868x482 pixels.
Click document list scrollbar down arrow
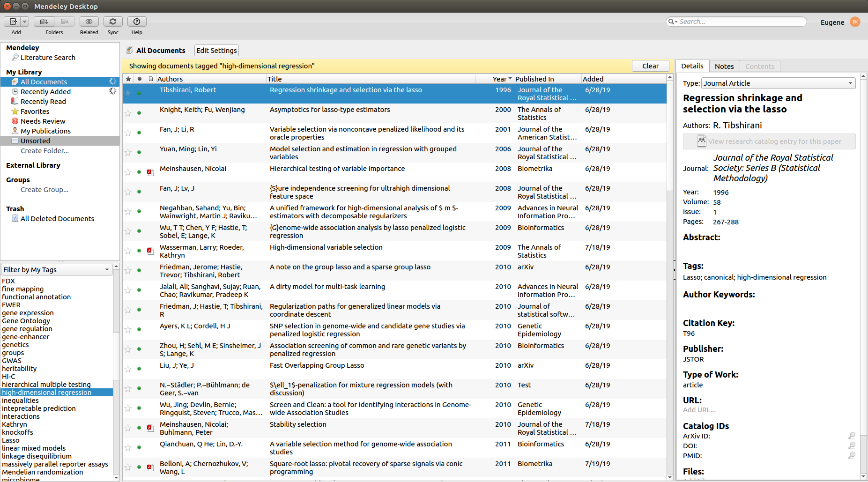point(670,477)
